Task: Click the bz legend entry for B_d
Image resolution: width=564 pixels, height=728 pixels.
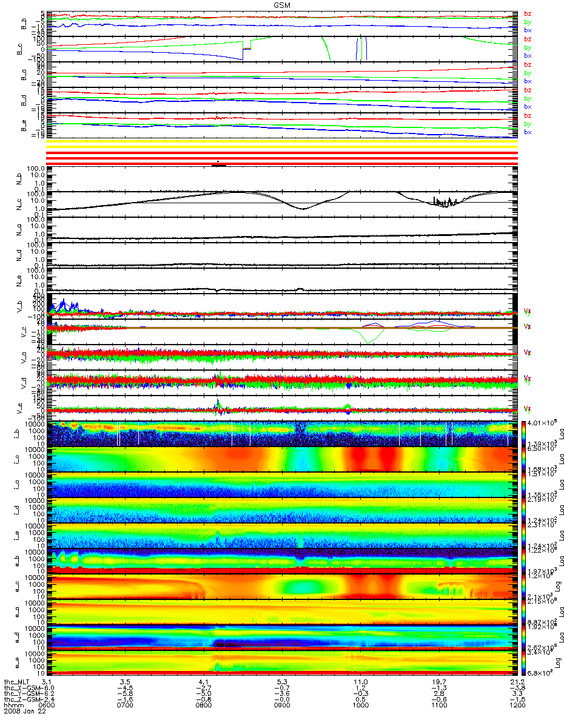Action: coord(527,90)
